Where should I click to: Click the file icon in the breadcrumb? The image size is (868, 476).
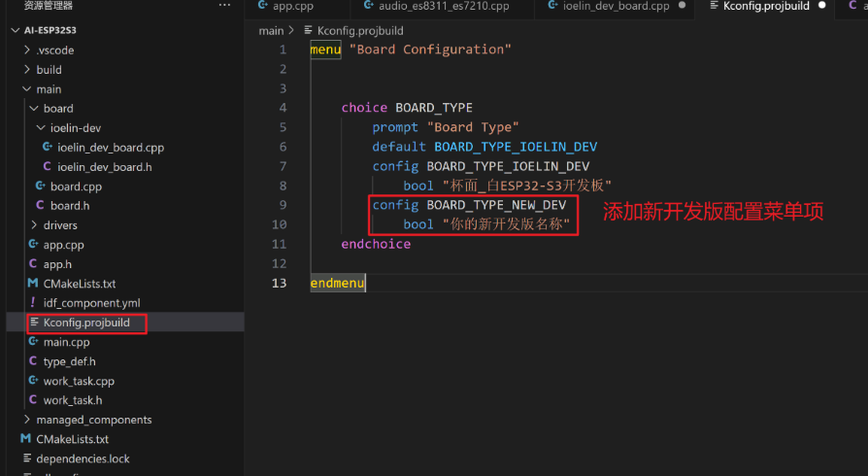(x=309, y=30)
